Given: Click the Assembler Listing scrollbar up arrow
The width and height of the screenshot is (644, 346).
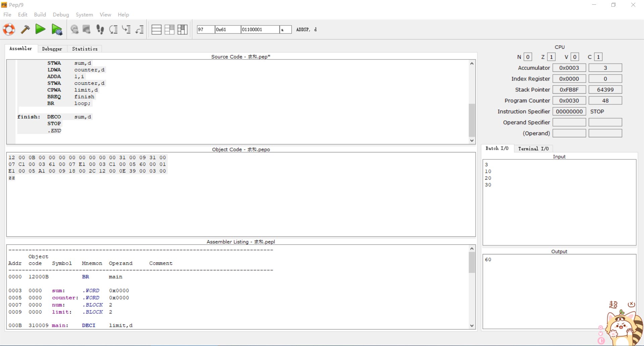Looking at the screenshot, I should click(472, 249).
